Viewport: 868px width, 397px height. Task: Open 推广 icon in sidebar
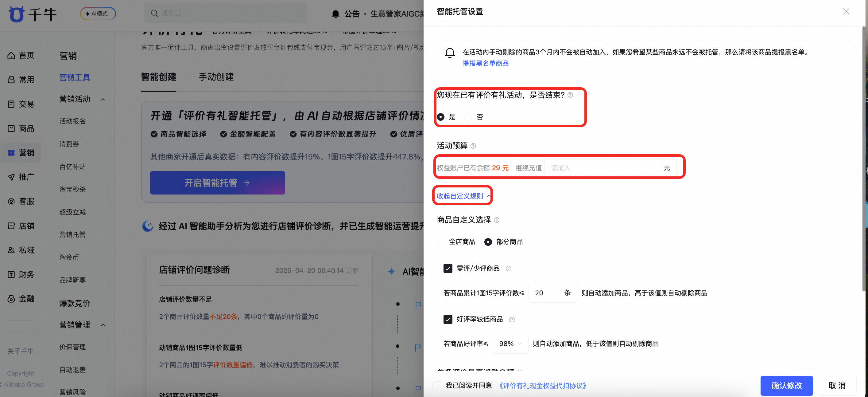(x=11, y=177)
